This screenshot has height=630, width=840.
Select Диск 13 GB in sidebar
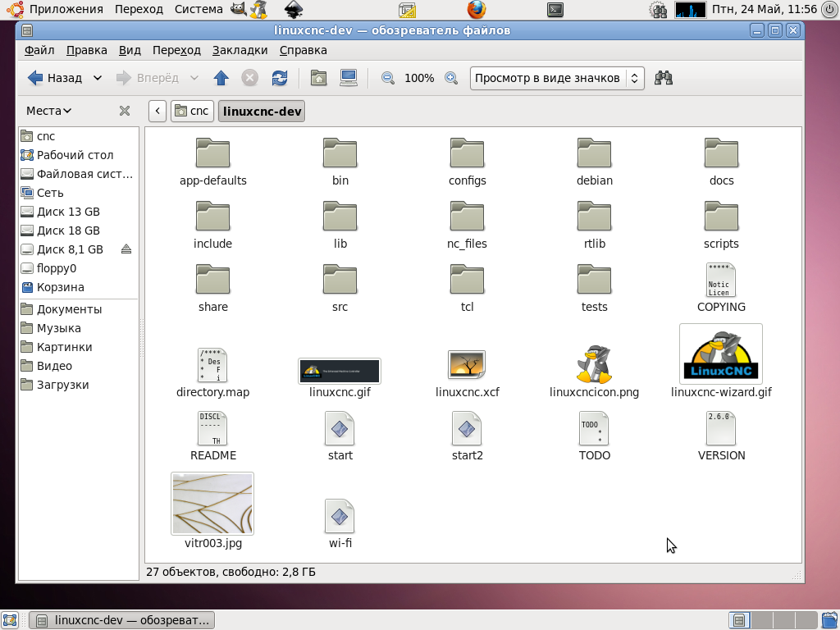pos(79,212)
